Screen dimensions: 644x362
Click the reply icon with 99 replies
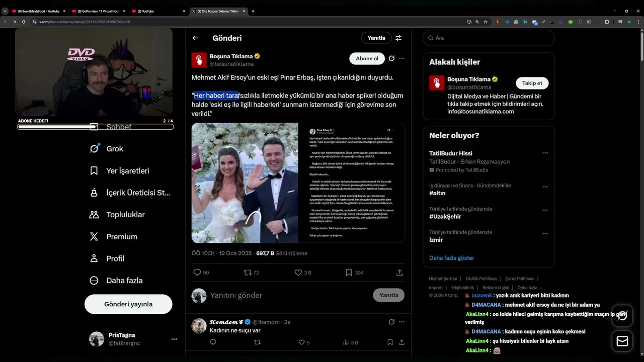coord(197,273)
